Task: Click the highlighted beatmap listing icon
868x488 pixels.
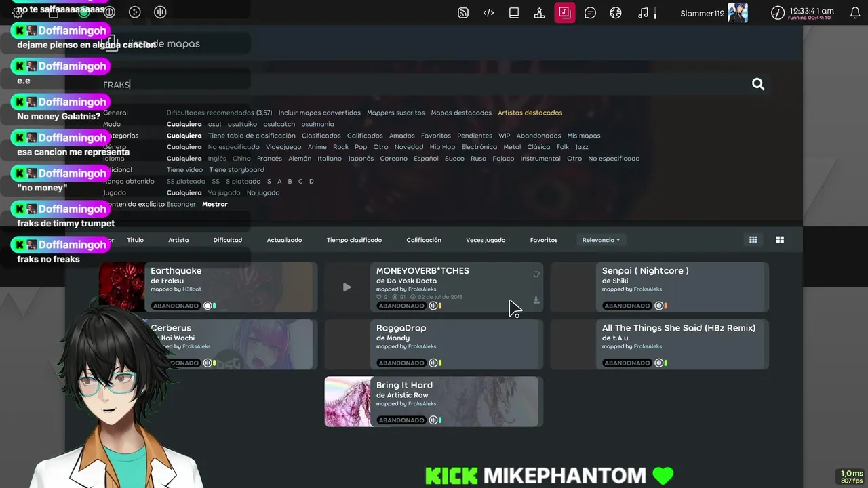Action: (565, 12)
